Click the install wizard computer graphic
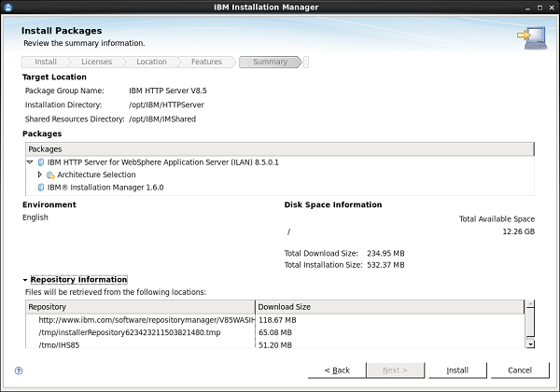This screenshot has width=560, height=392. click(x=532, y=37)
